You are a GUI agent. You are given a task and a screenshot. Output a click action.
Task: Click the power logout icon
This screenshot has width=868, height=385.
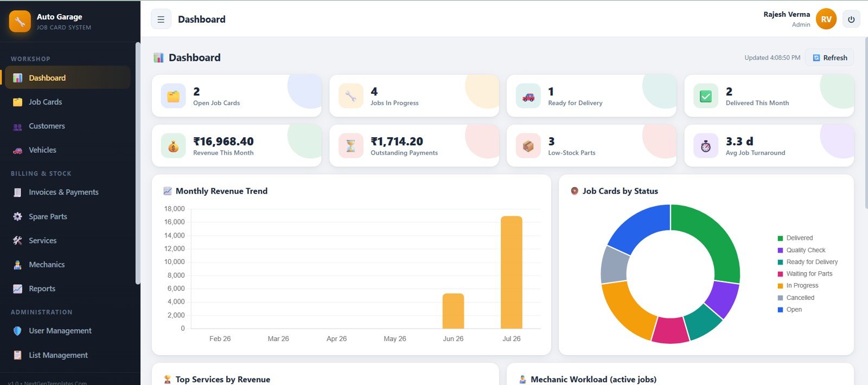[851, 20]
